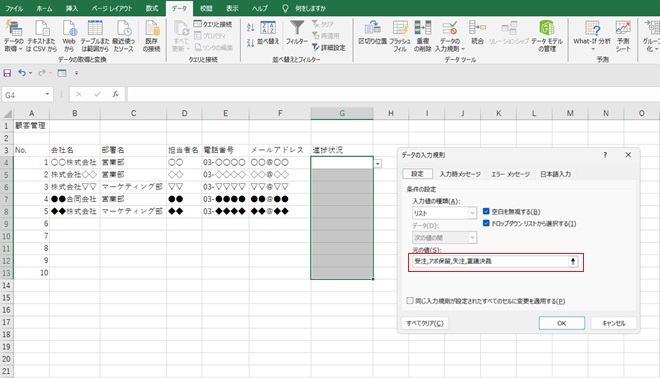Click the Flash Fill (フラッシュフィル) icon
660x378 pixels.
[399, 36]
